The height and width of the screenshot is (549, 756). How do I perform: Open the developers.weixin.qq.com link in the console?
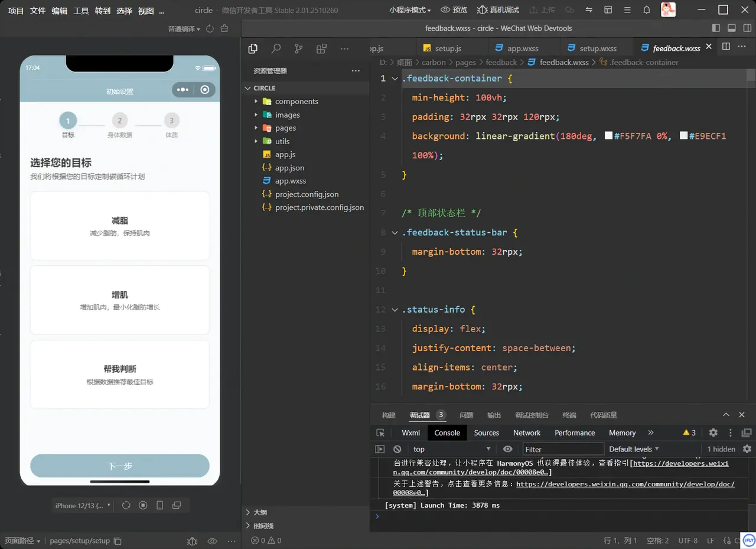click(625, 484)
